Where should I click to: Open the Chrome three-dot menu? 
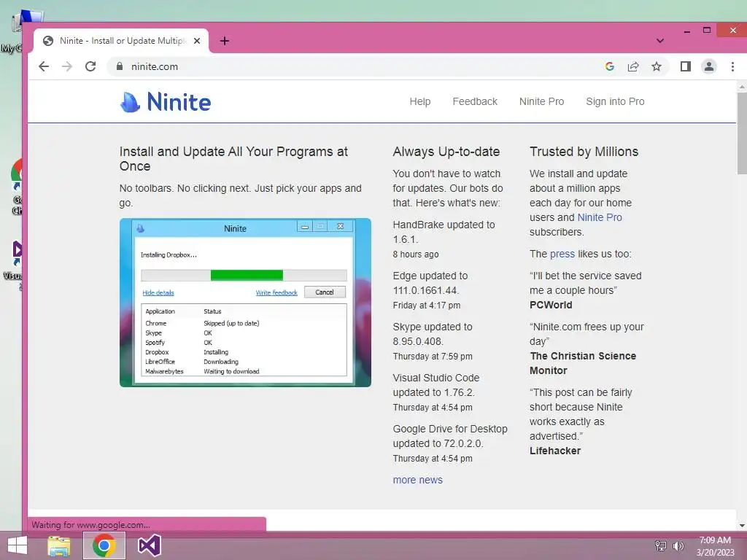[732, 66]
